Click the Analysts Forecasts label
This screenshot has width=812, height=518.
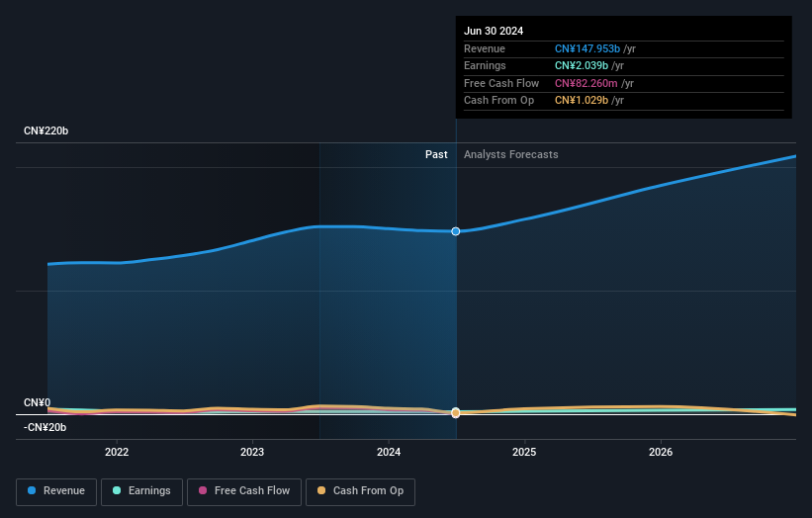pos(511,154)
